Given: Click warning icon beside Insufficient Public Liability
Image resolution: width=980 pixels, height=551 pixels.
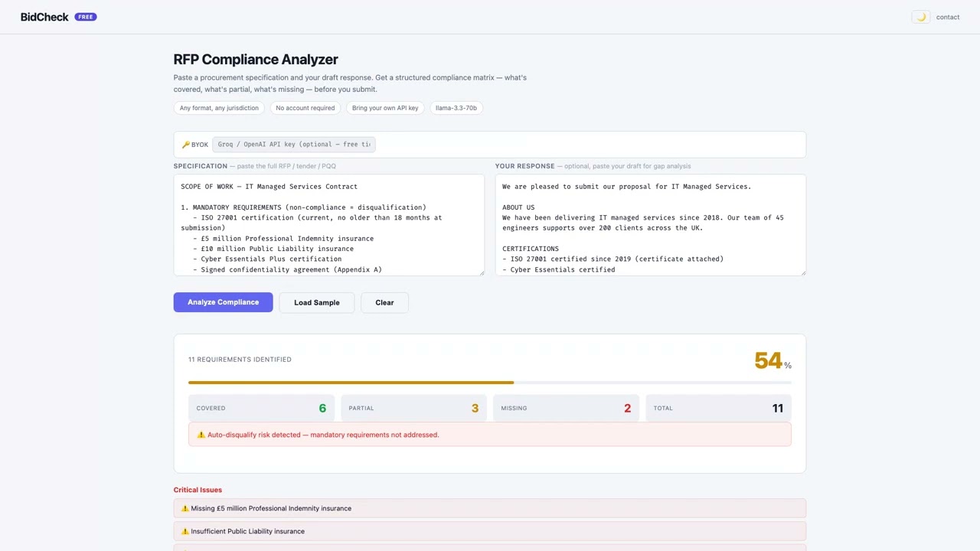Looking at the screenshot, I should [185, 531].
